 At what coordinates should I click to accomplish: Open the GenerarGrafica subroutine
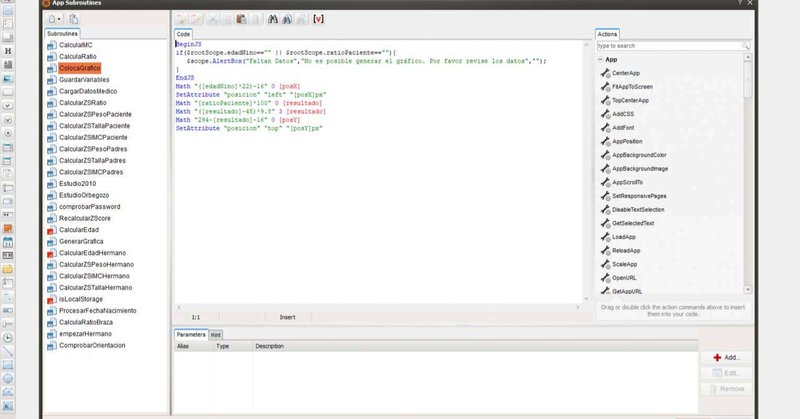point(81,241)
